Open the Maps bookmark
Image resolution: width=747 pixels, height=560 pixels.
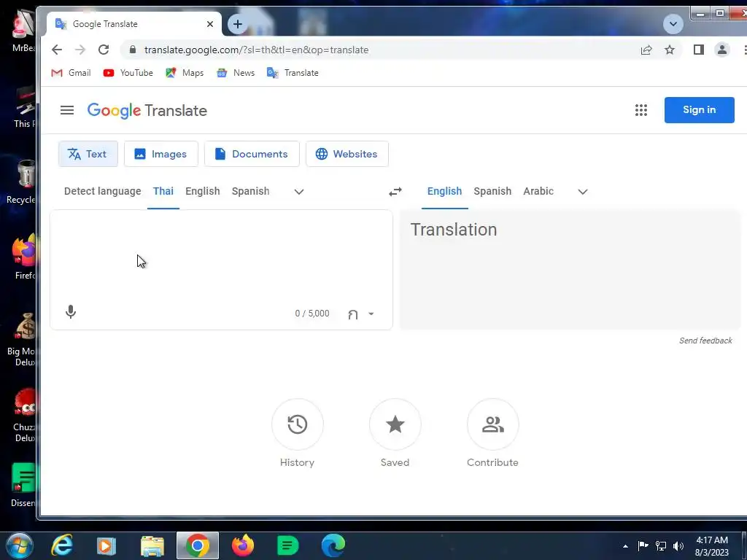(x=185, y=73)
